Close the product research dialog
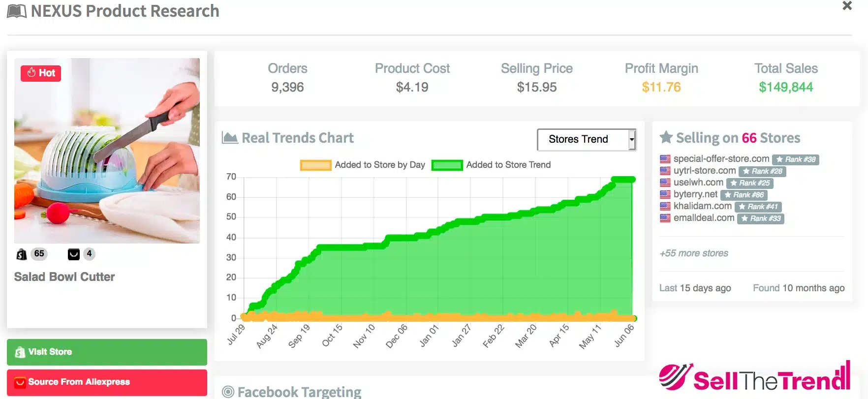 point(847,6)
